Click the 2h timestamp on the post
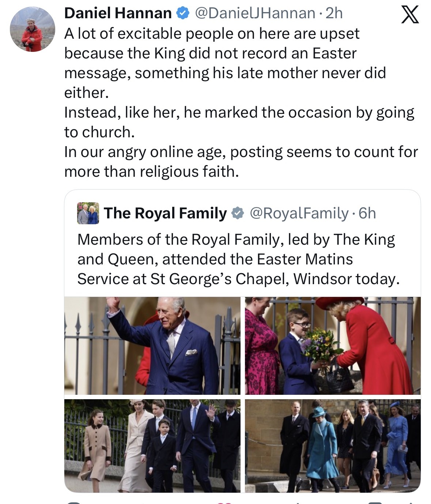Screen dimensions: 431x504 point(334,14)
